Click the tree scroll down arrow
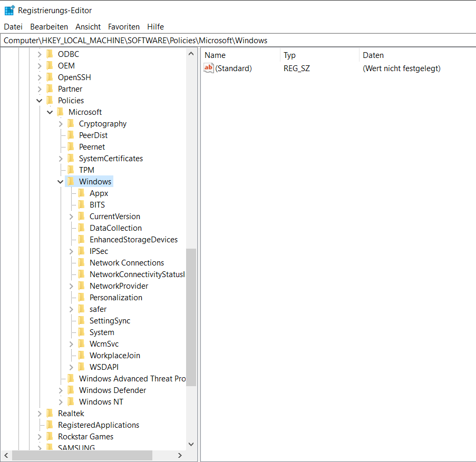 click(x=191, y=445)
